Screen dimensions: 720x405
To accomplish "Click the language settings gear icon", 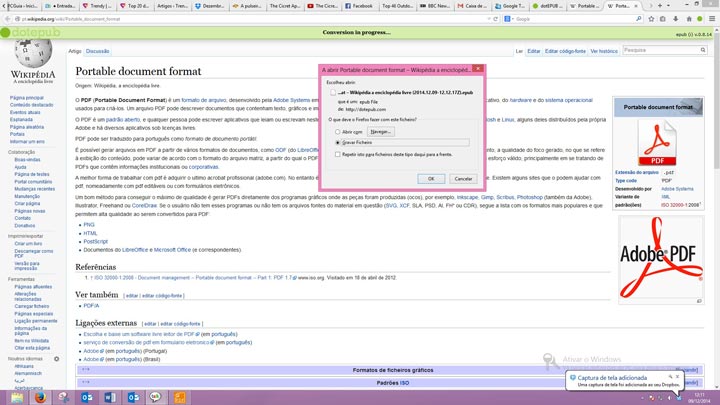I will pos(56,359).
